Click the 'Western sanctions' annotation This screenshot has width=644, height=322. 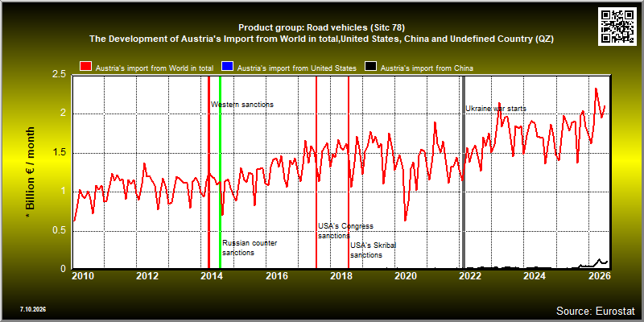242,105
